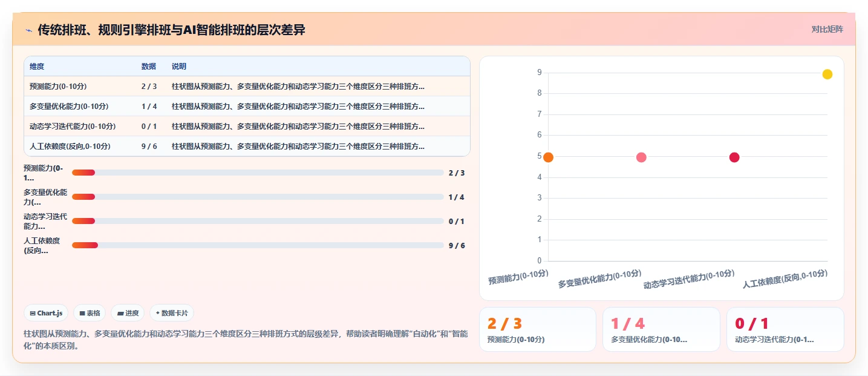Select the 数据卡片 tag chip
The width and height of the screenshot is (868, 376).
[x=172, y=313]
